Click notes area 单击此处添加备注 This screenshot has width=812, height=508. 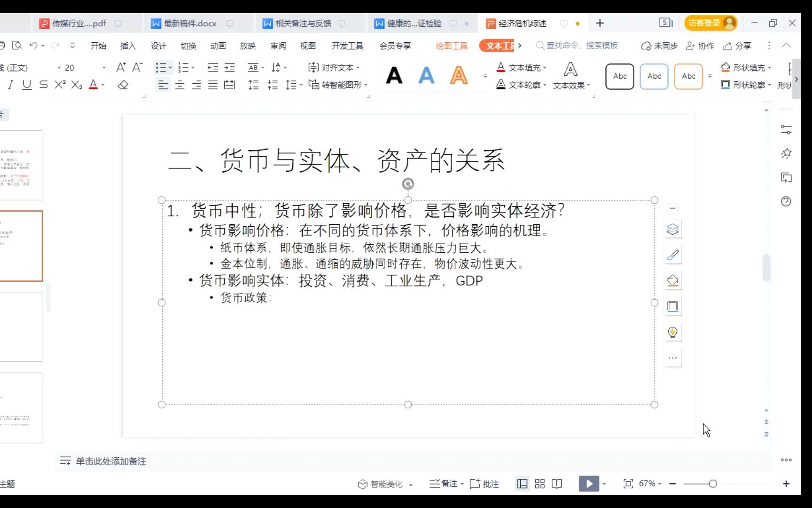[x=111, y=461]
